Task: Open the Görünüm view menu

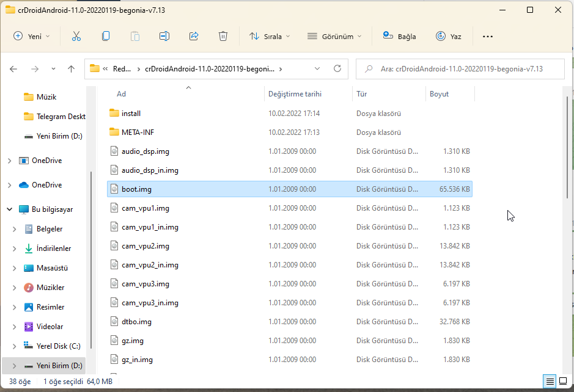Action: pyautogui.click(x=334, y=37)
